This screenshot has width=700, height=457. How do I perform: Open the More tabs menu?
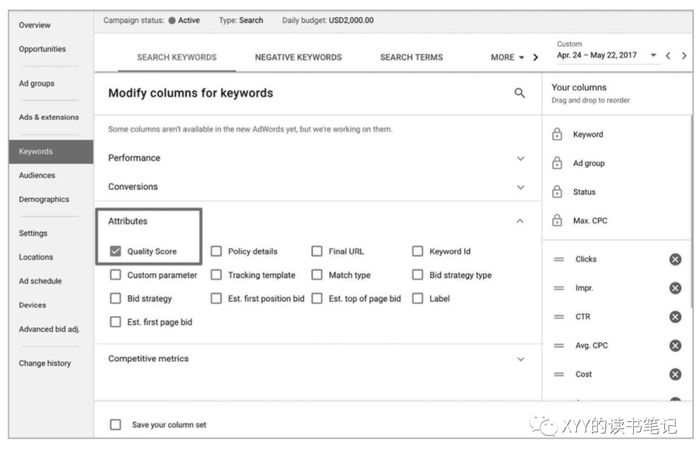click(x=508, y=57)
